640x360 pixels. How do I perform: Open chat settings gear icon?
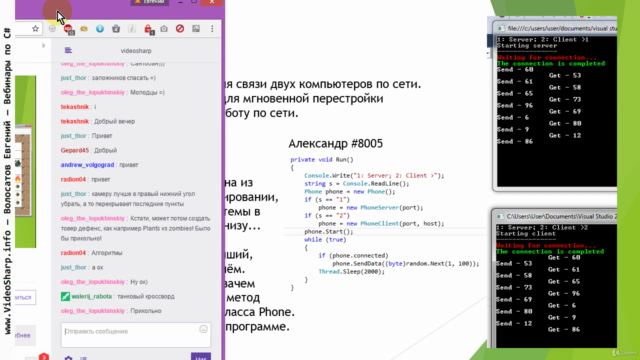(x=68, y=358)
